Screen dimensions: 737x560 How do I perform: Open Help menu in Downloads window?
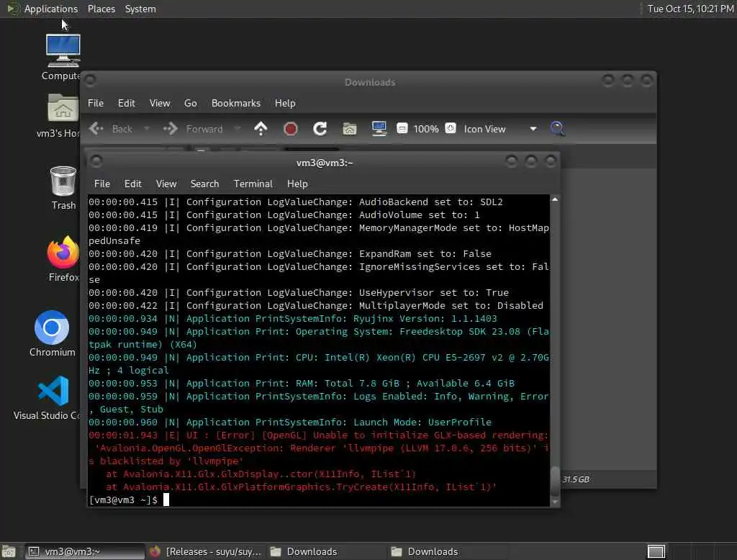coord(285,103)
